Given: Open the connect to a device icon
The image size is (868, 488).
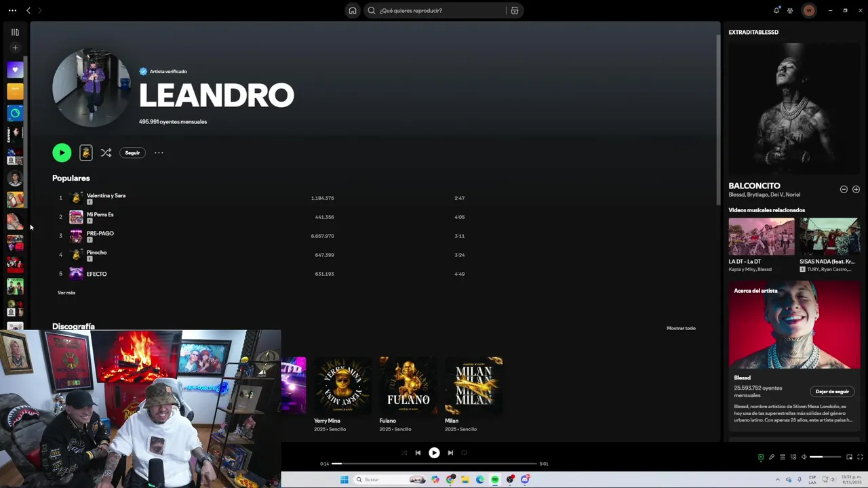Looking at the screenshot, I should click(x=793, y=457).
